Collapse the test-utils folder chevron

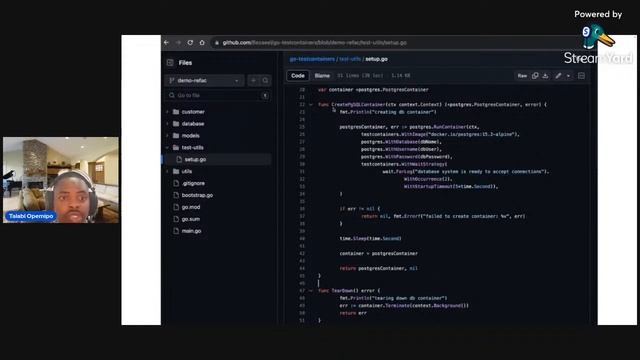point(167,147)
